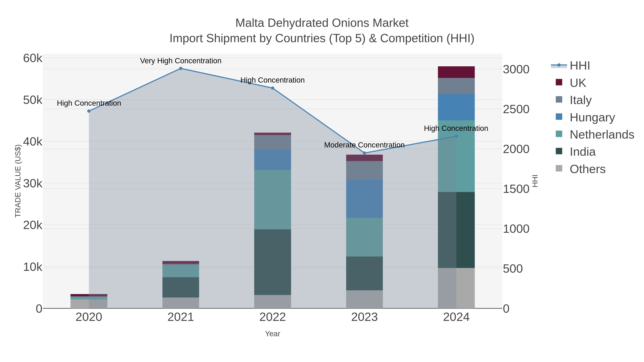Click the 3000 right axis tick label
The width and height of the screenshot is (644, 362).
click(x=516, y=70)
